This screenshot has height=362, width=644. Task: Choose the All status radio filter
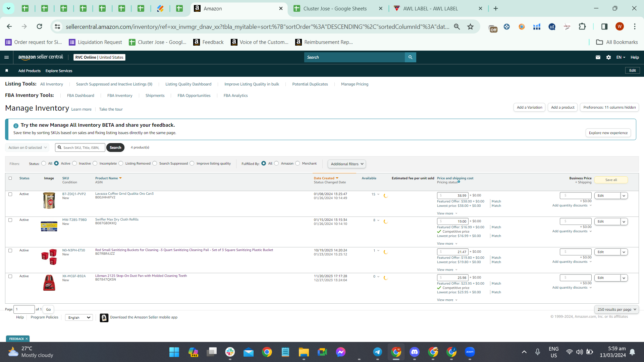click(44, 164)
